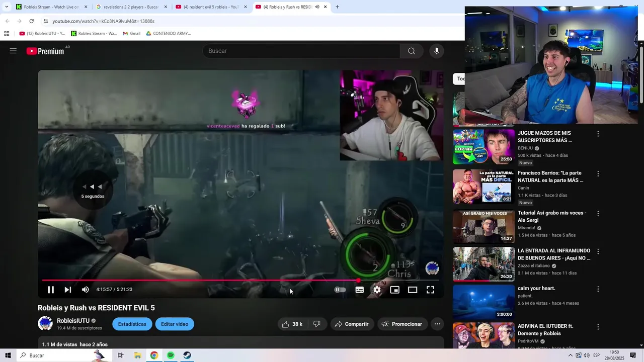Screen dimensions: 644x362
Task: Open the CONTENIDO ARMY bookmark
Action: [169, 34]
